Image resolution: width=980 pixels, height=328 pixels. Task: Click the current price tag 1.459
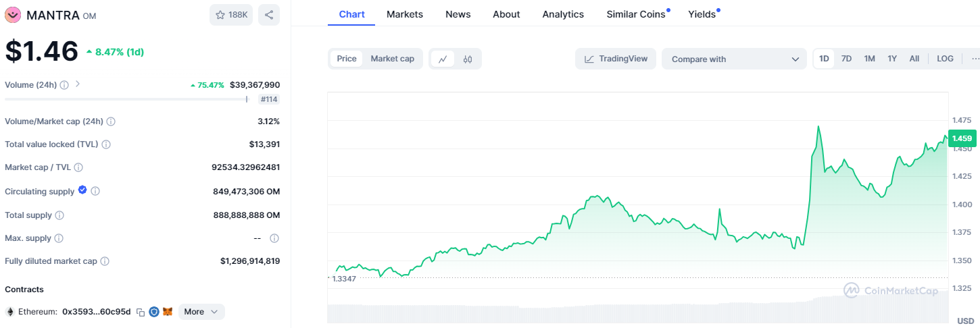pyautogui.click(x=962, y=138)
